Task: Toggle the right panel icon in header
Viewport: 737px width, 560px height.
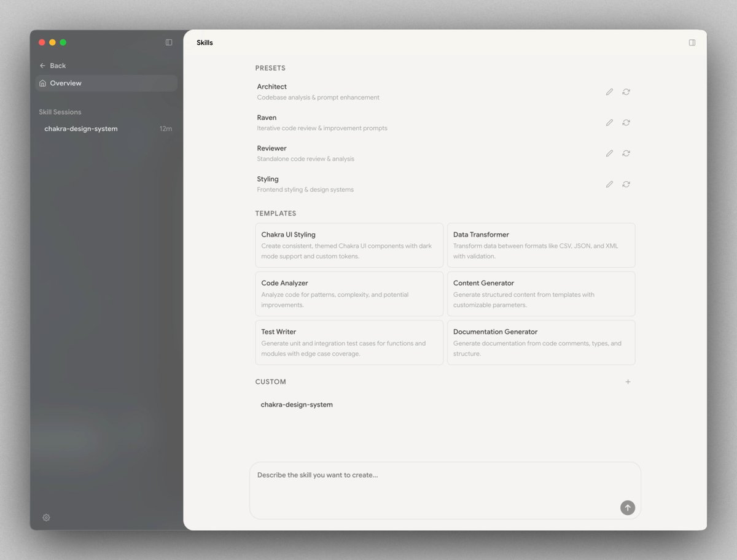Action: (692, 43)
